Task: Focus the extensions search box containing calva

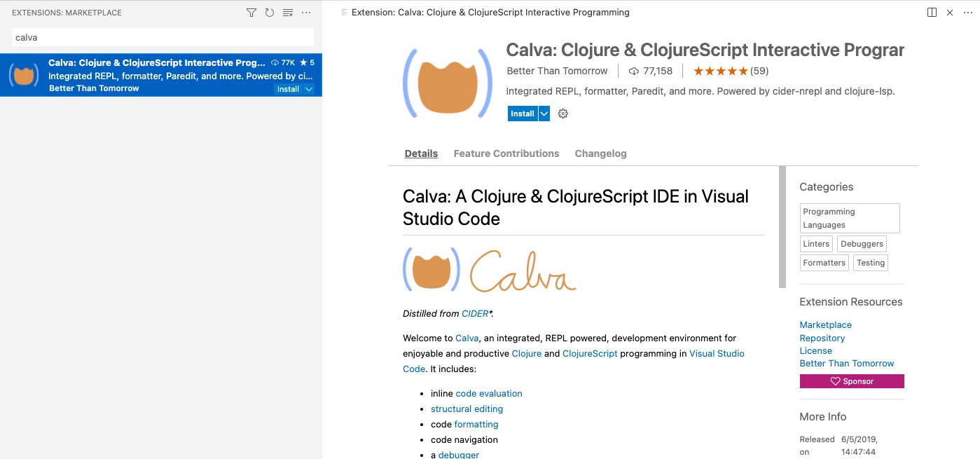Action: [x=163, y=37]
